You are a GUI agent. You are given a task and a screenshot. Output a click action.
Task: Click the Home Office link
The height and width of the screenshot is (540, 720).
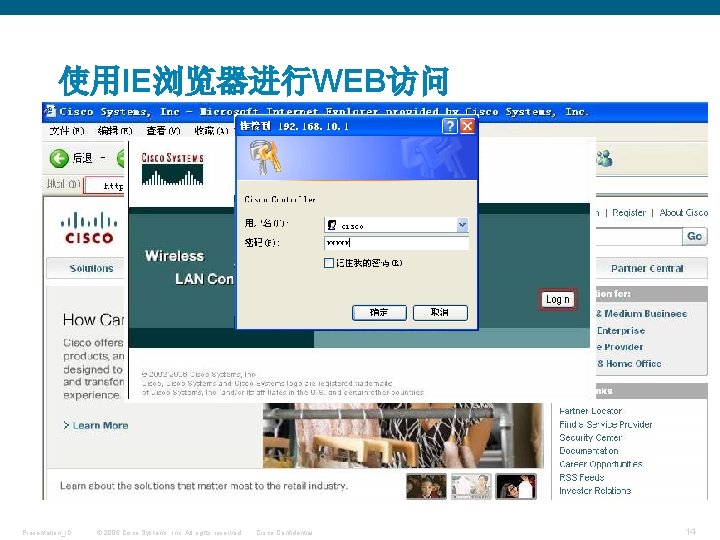click(x=629, y=364)
